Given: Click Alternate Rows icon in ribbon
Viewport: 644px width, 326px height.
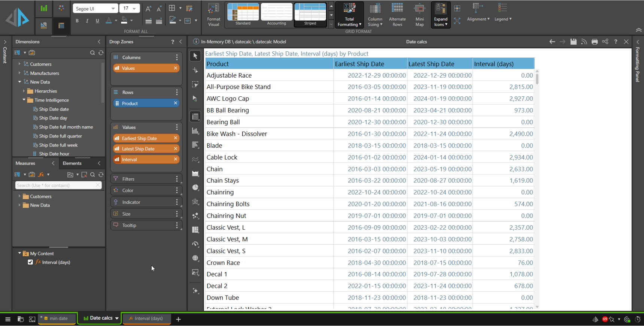Looking at the screenshot, I should 397,15.
